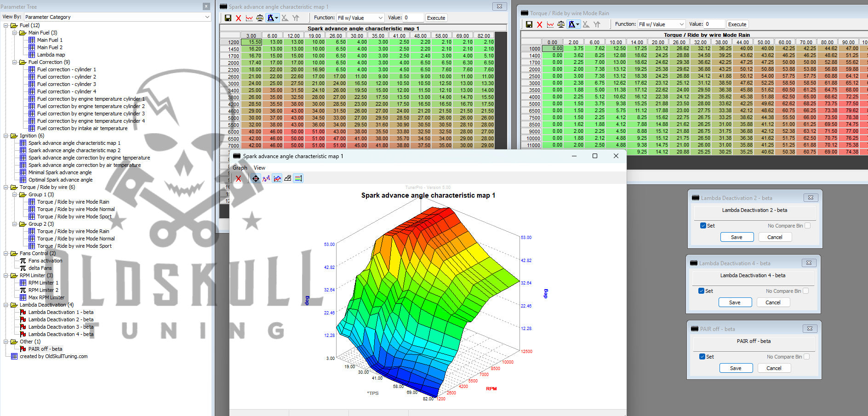Save the Spark advance map table

tap(228, 18)
